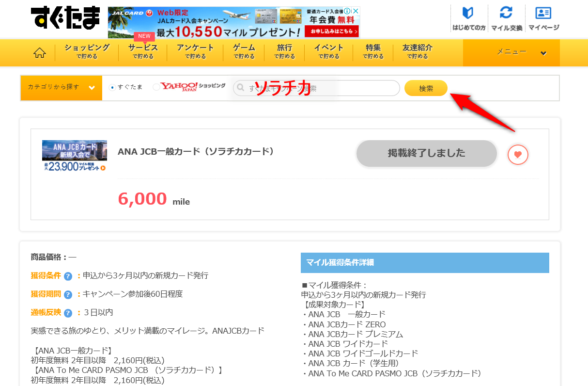Click the ANA JCB一般カード title text
This screenshot has width=588, height=386.
(x=196, y=151)
